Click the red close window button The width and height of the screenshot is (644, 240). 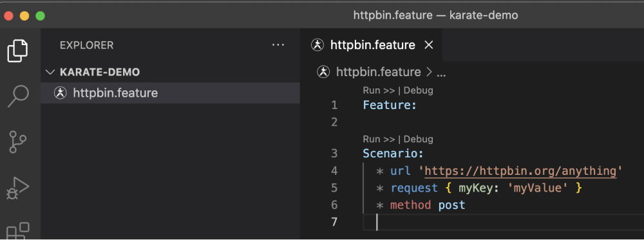8,16
